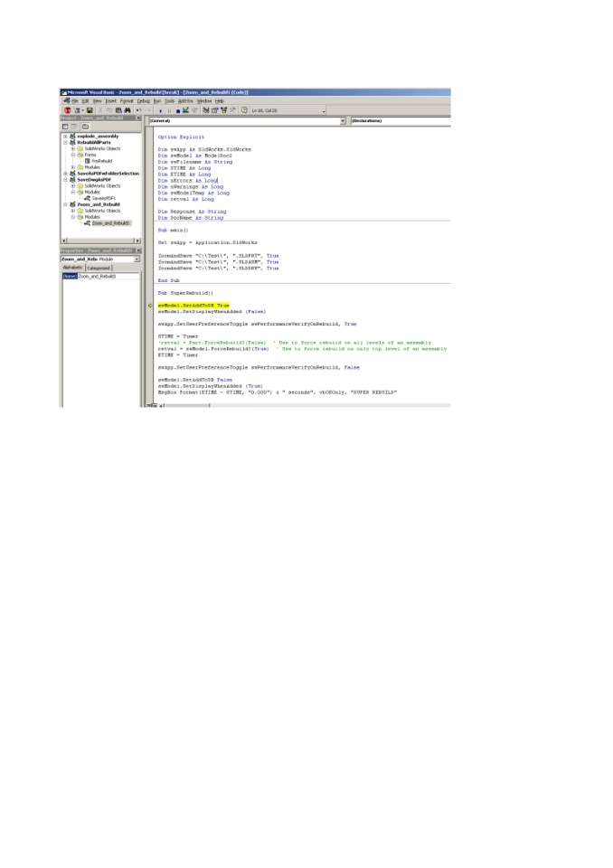Select the SaveDwgAsPDF project name

click(94, 180)
